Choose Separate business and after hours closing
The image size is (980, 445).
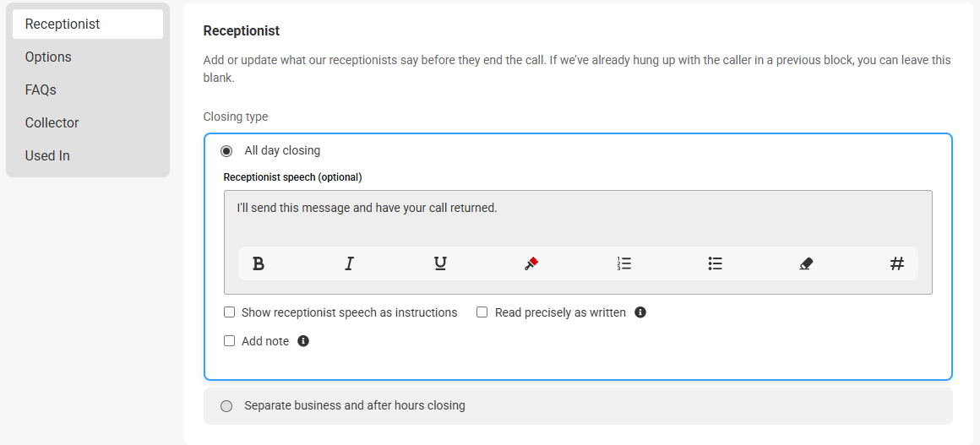(x=226, y=406)
